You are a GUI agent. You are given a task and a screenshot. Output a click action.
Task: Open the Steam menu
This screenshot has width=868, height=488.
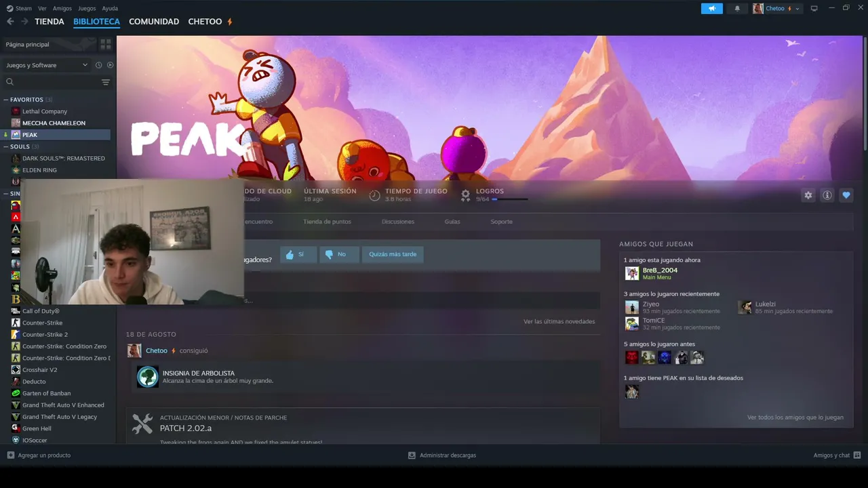tap(24, 9)
